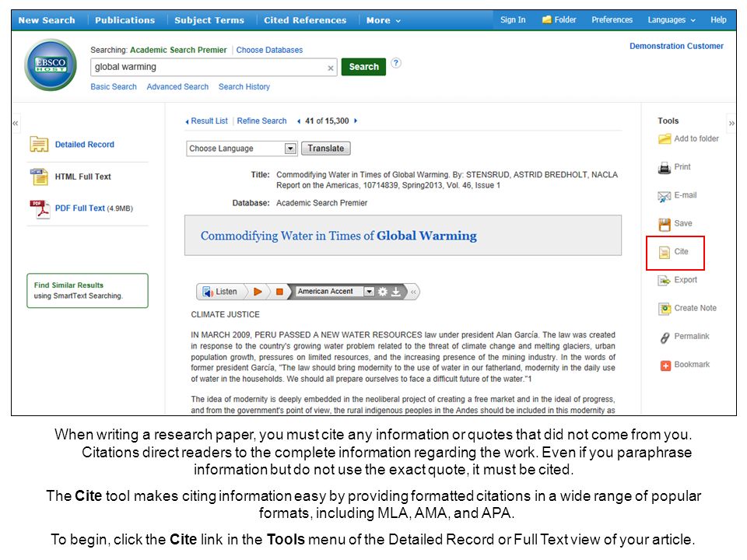Click the Choose Databases link

[269, 50]
